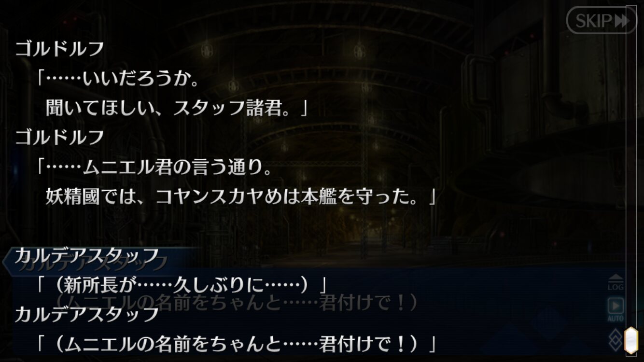Select the line about コヤンスカヤ protecting the ship
This screenshot has width=644, height=362.
pos(241,196)
